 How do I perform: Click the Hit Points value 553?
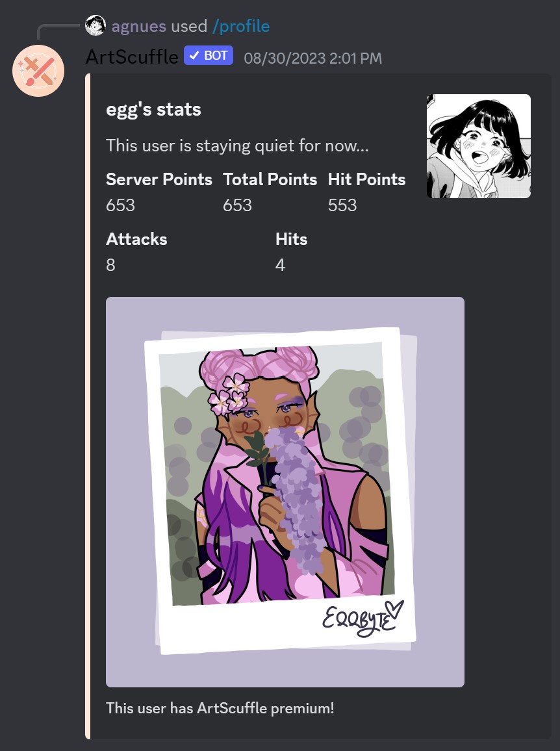click(342, 205)
